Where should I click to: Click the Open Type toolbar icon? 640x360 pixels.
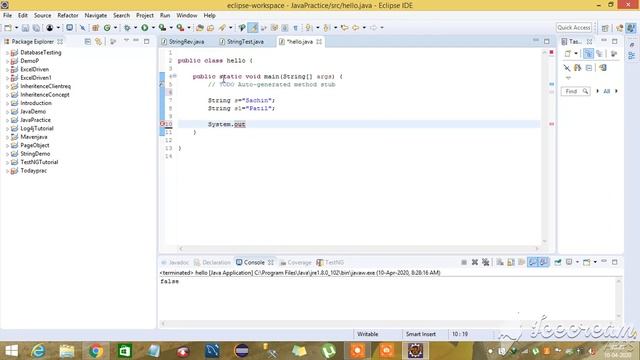(x=200, y=28)
